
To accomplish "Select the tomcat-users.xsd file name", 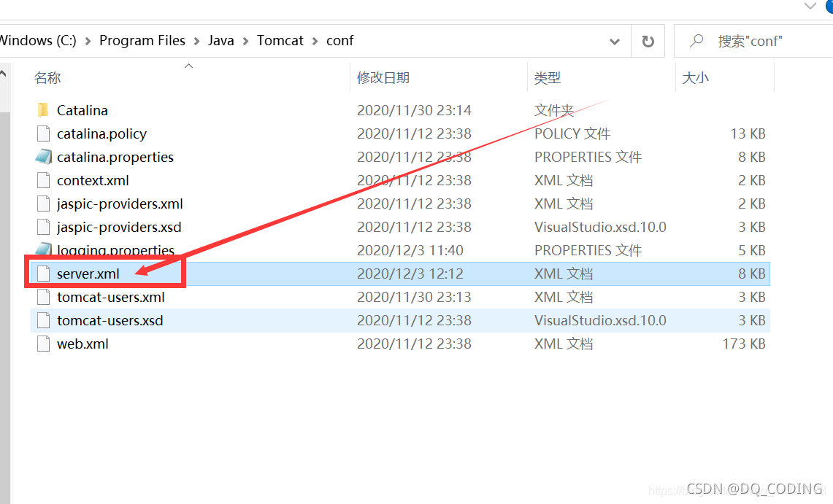I will click(110, 320).
